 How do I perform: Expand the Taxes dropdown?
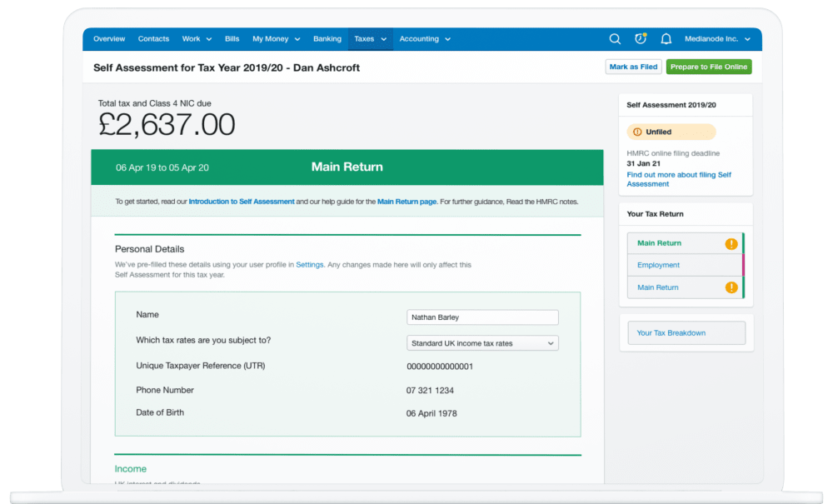(x=371, y=39)
